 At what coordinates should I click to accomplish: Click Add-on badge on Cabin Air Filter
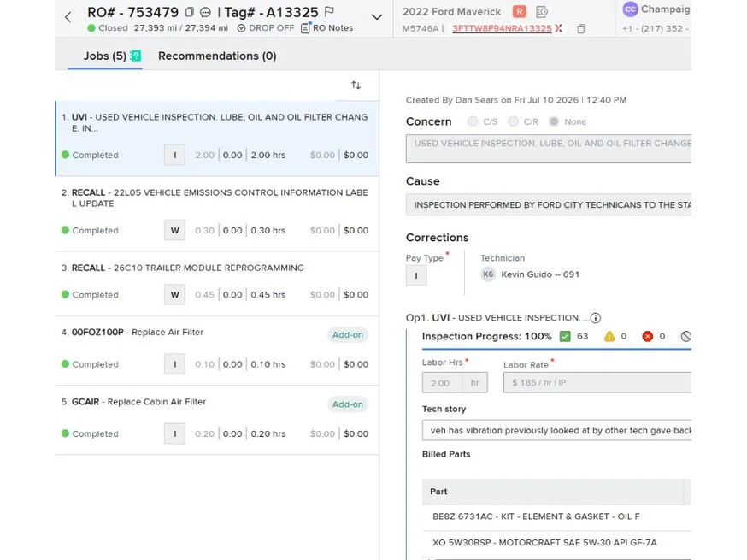point(347,404)
